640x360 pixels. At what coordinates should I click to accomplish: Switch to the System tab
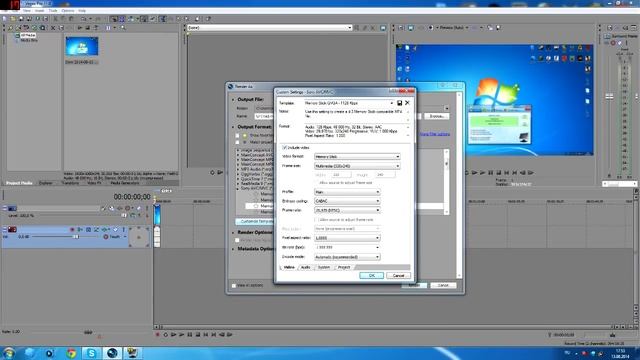324,267
